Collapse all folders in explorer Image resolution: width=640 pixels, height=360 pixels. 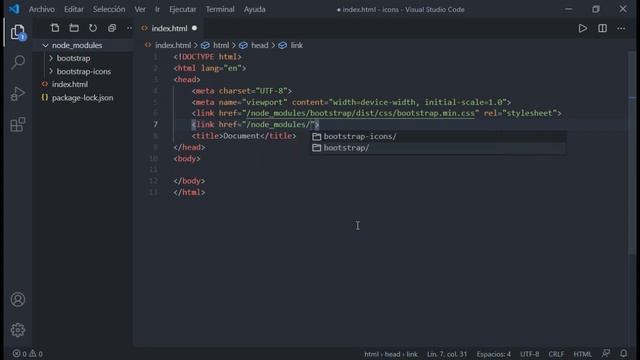tap(112, 28)
